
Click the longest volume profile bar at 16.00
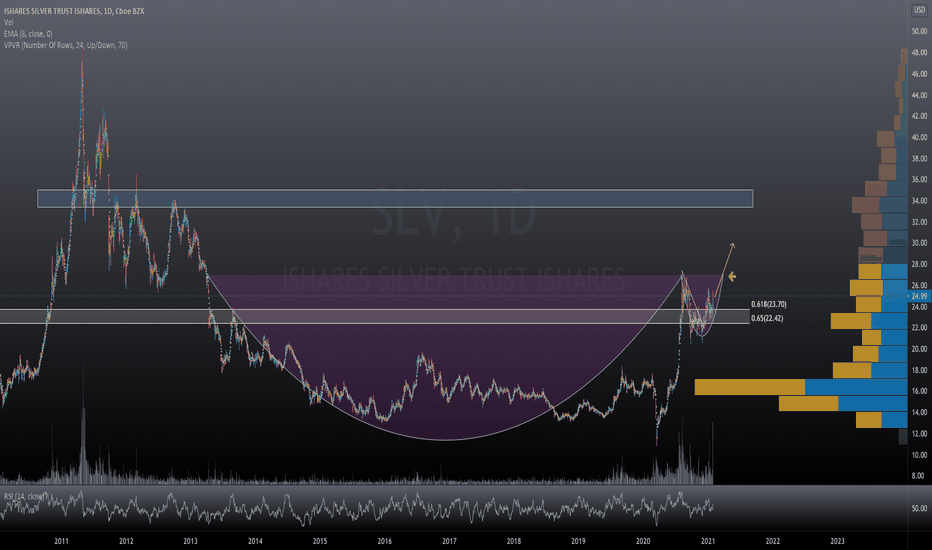coord(801,387)
